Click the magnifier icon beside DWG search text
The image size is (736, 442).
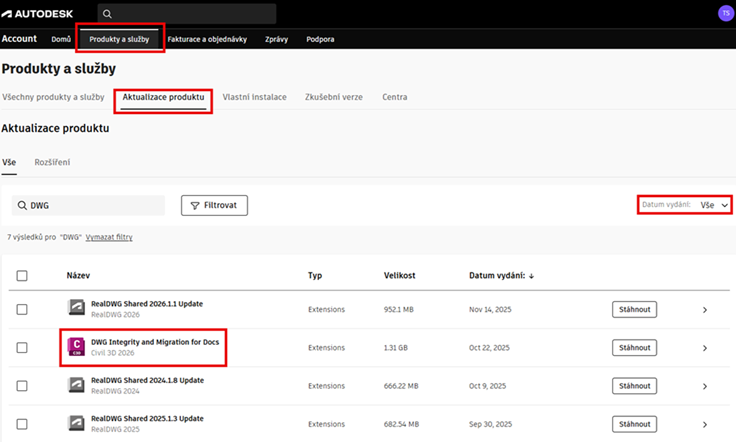pos(22,206)
